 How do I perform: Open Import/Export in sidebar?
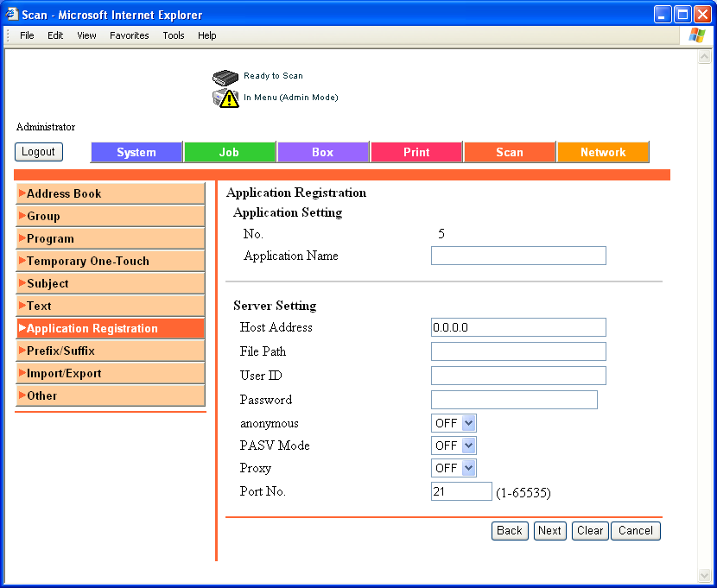point(111,373)
